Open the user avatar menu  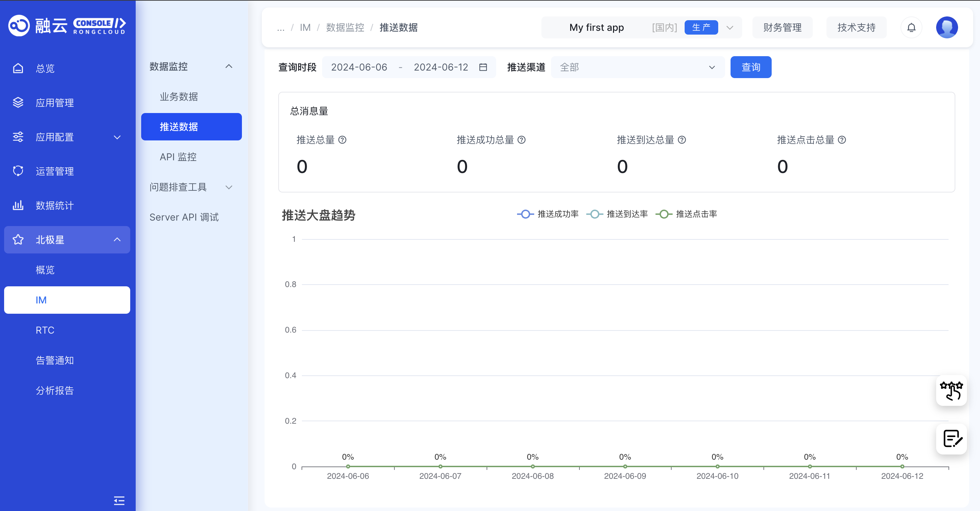946,27
